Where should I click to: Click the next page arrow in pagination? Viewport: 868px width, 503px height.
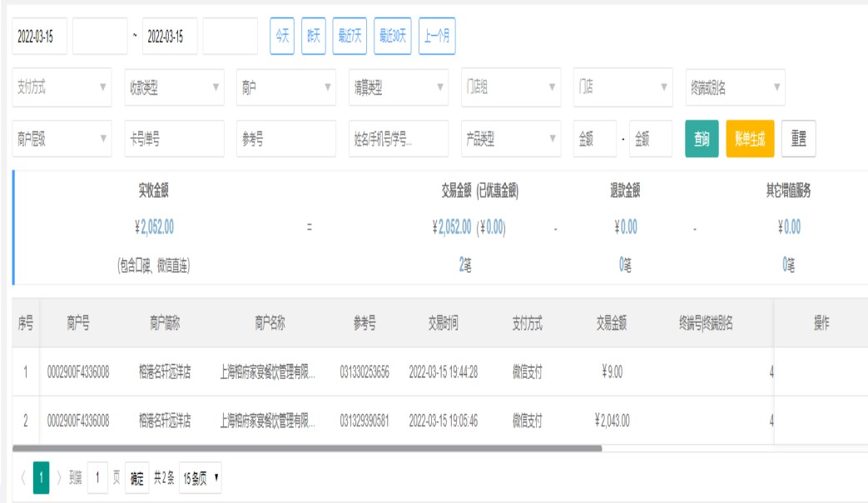[x=60, y=478]
